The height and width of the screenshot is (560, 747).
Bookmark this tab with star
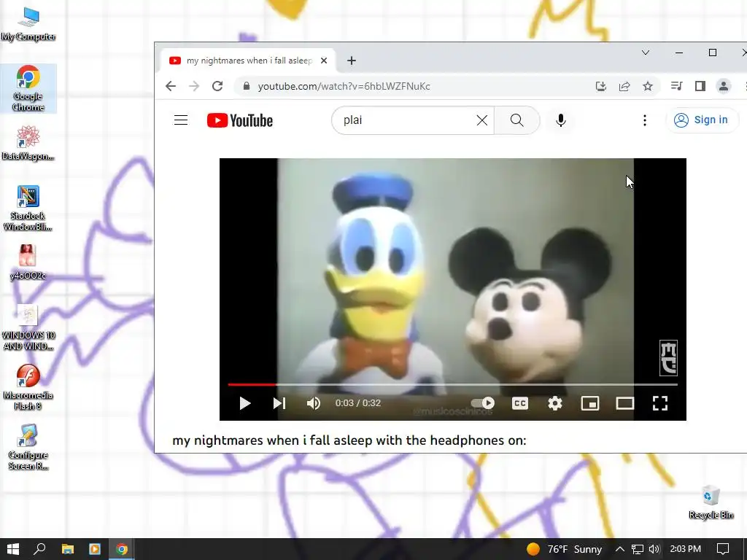[648, 86]
